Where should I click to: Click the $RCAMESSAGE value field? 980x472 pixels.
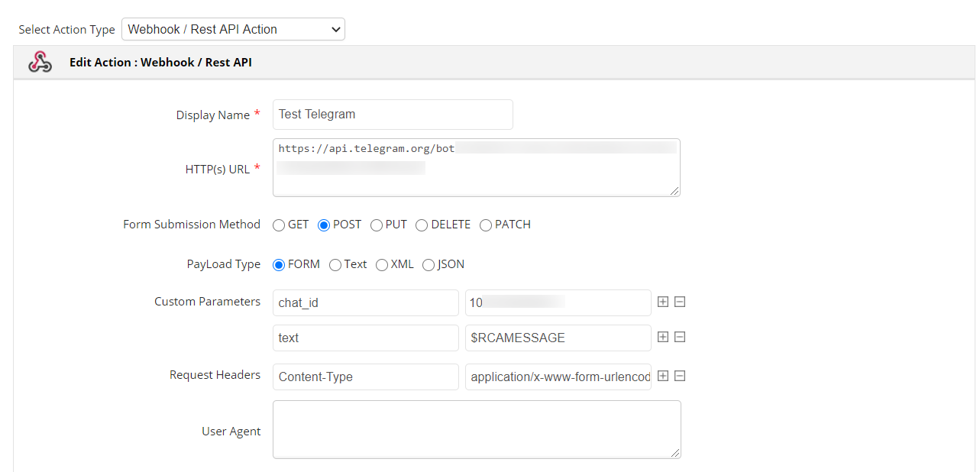(x=558, y=338)
